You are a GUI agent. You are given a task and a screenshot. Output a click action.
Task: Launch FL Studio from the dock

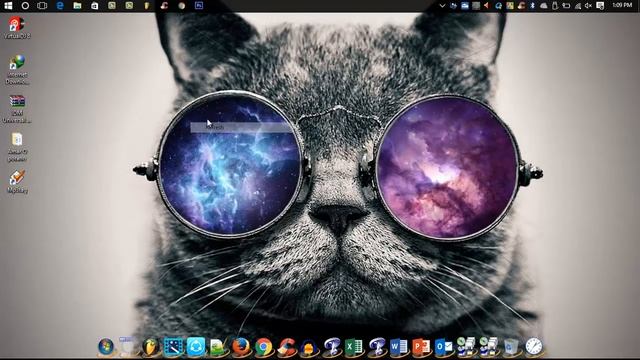tap(151, 347)
